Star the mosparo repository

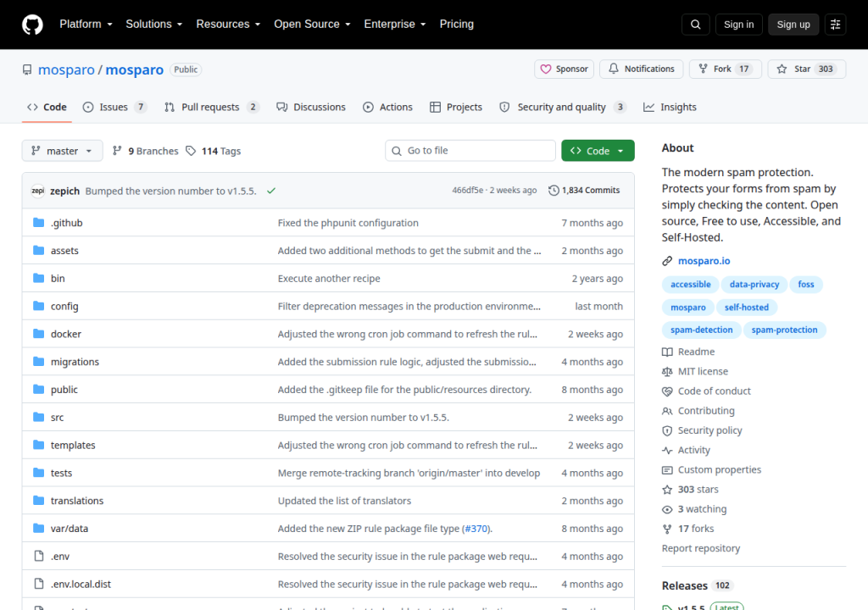(x=807, y=69)
